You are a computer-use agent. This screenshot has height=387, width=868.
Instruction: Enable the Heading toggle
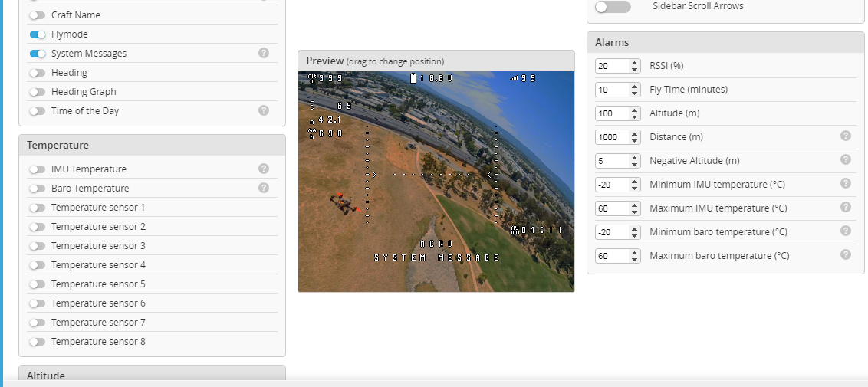pos(37,73)
